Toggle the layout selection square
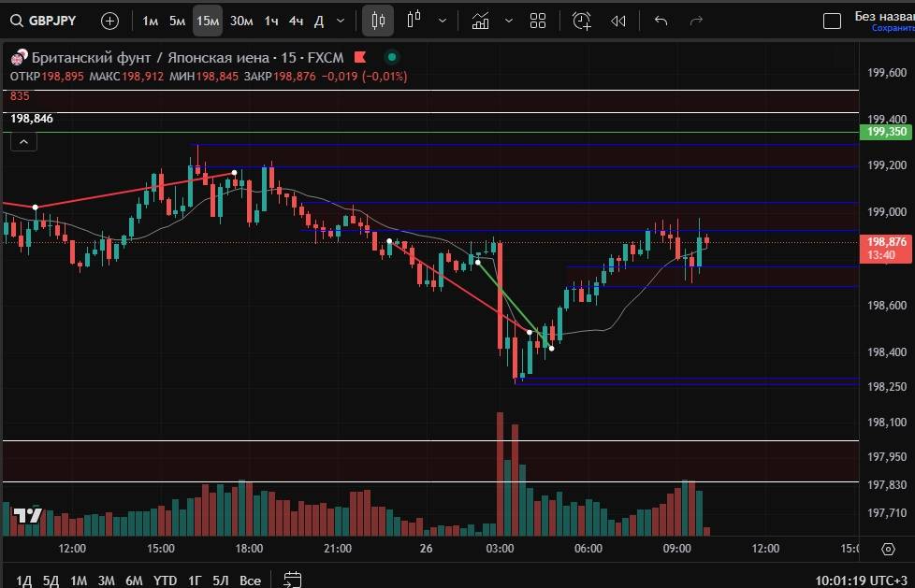 pyautogui.click(x=831, y=21)
